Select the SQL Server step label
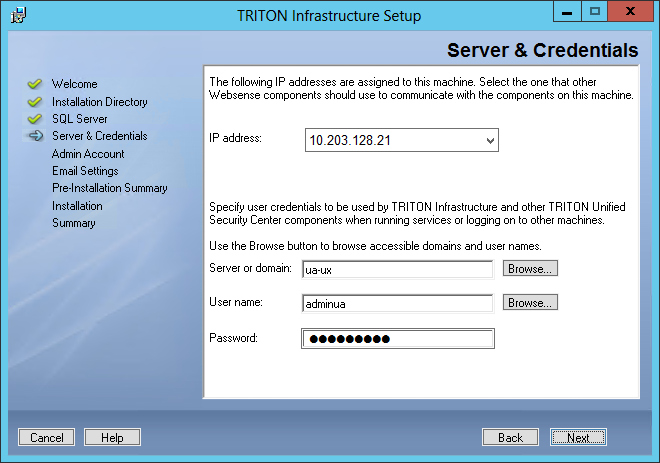 click(80, 119)
